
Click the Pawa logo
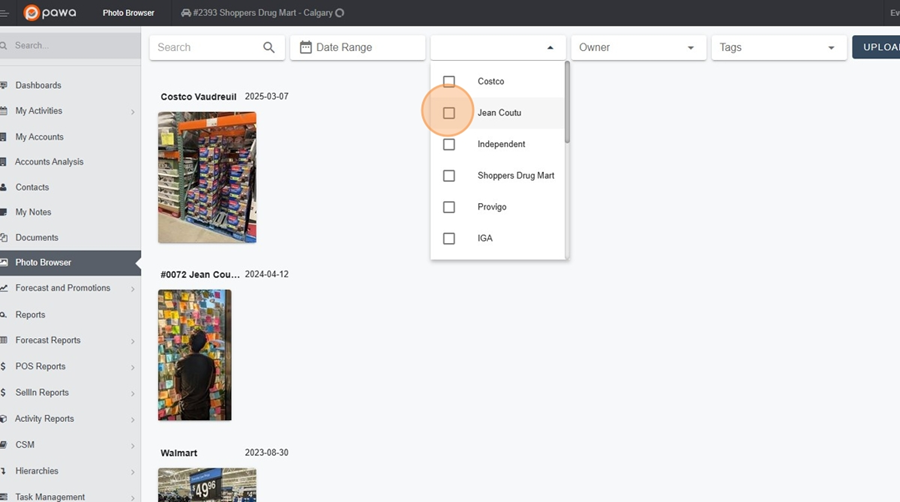pos(50,13)
